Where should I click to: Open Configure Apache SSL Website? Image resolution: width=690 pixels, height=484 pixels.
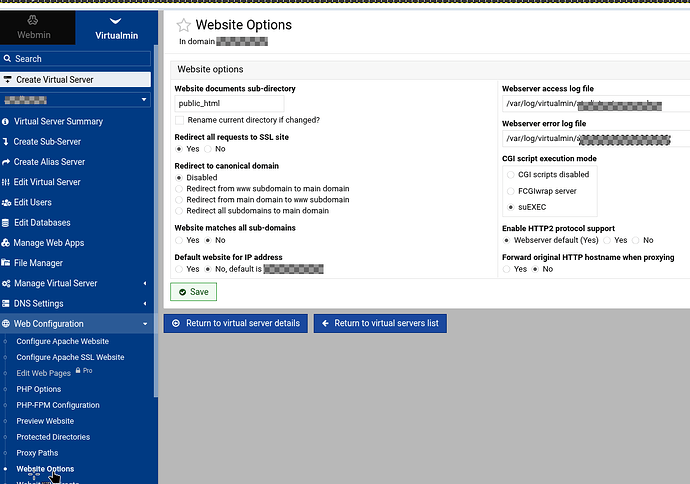[70, 357]
